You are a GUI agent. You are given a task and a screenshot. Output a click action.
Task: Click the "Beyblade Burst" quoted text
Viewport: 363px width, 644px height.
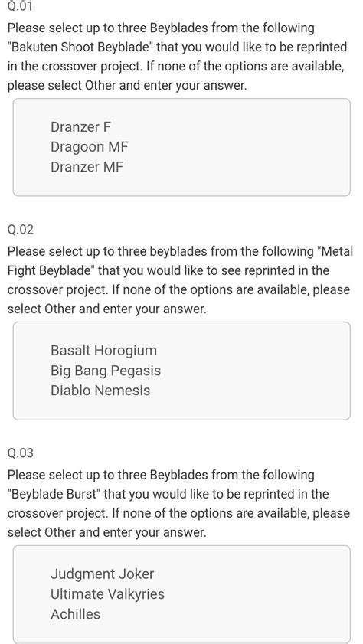click(54, 494)
